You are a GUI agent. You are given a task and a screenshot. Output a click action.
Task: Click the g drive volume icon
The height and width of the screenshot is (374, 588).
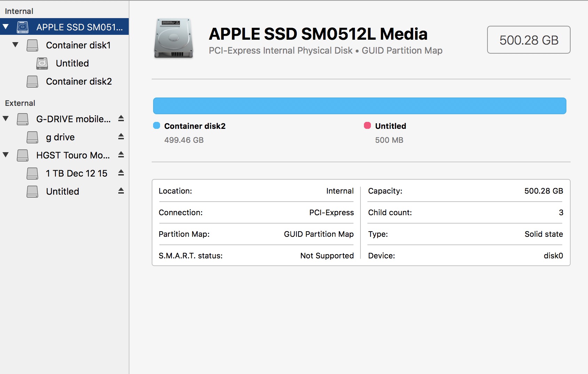pos(32,137)
